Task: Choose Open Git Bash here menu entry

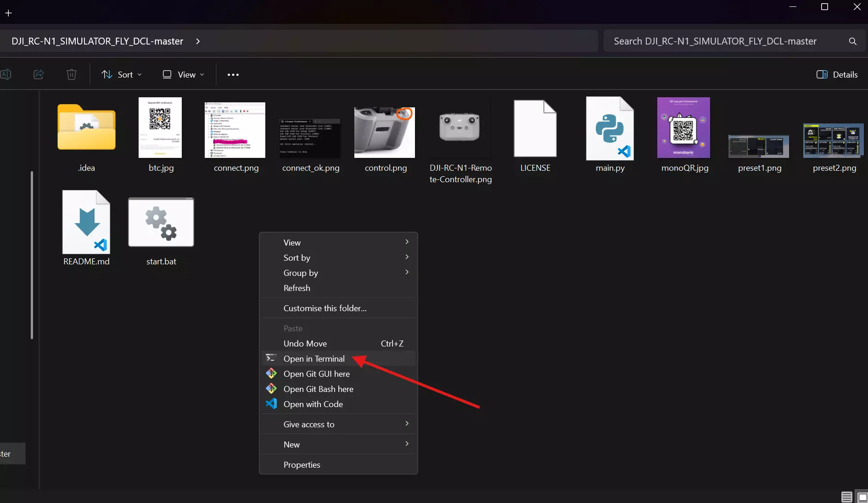Action: tap(318, 389)
